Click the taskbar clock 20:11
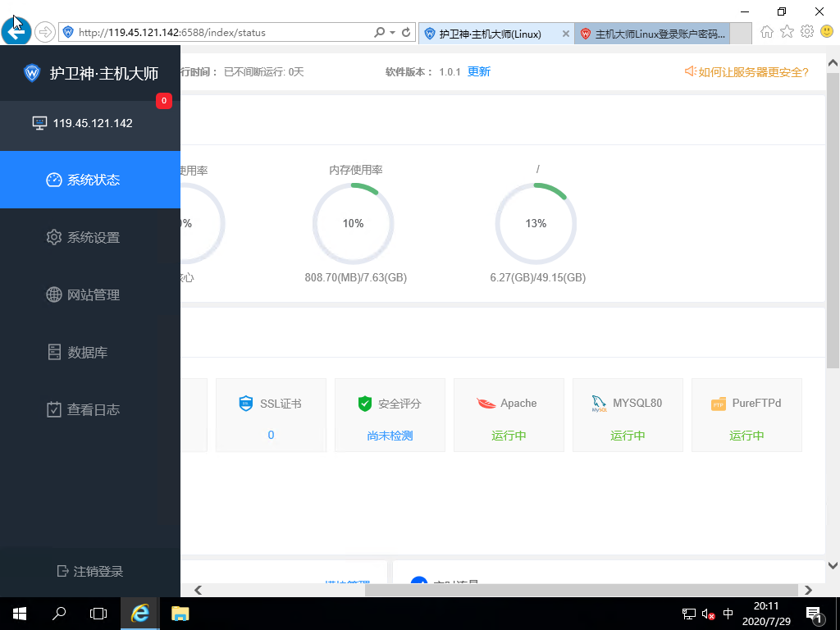 click(766, 606)
